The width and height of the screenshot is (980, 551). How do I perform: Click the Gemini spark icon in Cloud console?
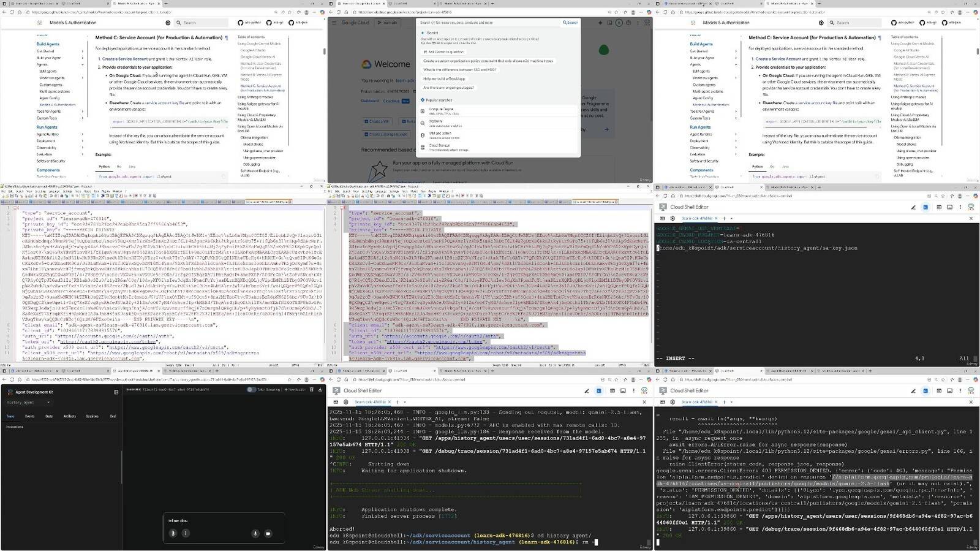click(600, 23)
